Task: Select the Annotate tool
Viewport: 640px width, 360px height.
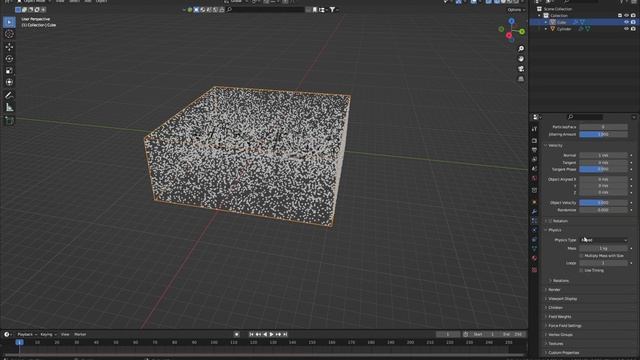Action: 9,96
